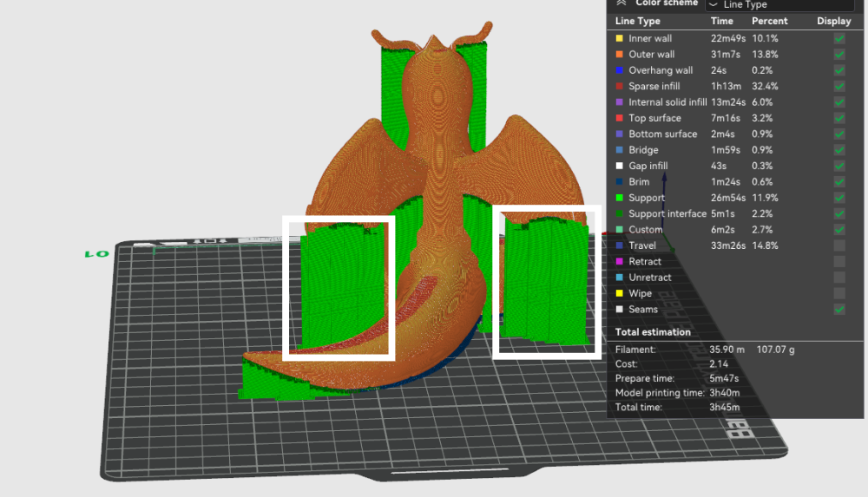Click the Bottom surface color swatch

620,134
